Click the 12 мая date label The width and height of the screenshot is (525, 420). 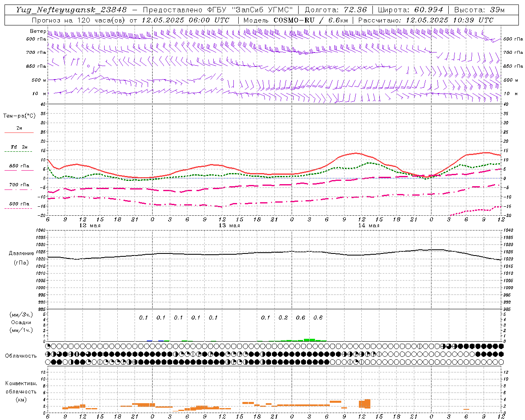[90, 226]
